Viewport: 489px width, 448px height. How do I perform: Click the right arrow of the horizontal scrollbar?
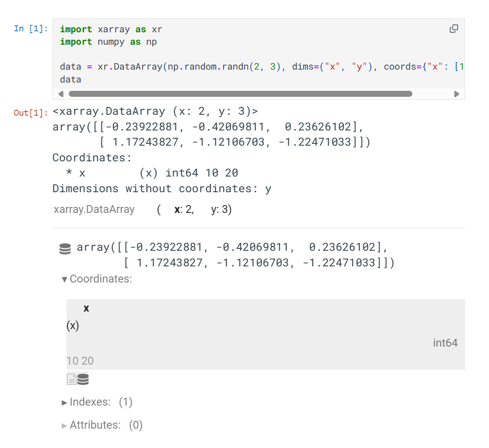[x=457, y=94]
